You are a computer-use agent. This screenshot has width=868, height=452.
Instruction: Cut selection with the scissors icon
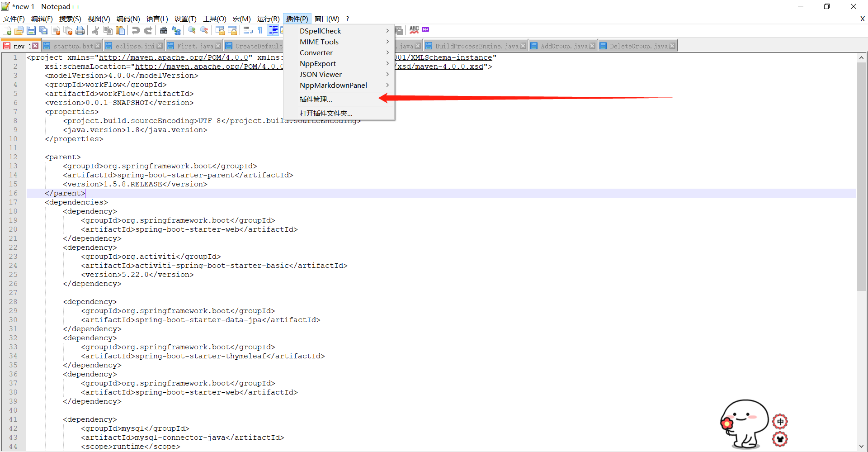tap(95, 30)
